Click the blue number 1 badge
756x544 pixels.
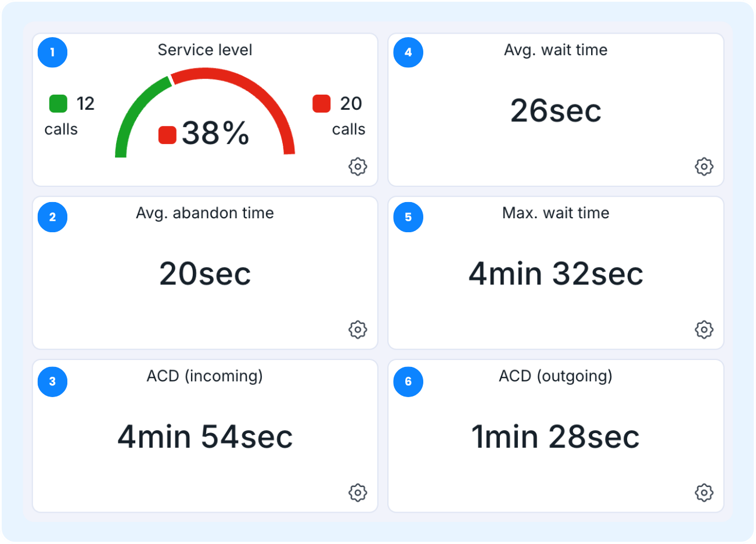pos(53,53)
